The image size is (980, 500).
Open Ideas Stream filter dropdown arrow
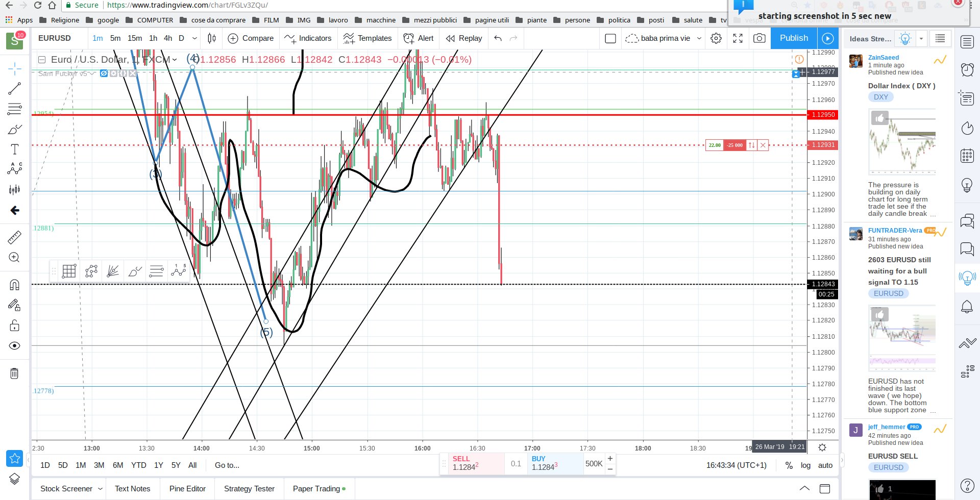(x=921, y=39)
